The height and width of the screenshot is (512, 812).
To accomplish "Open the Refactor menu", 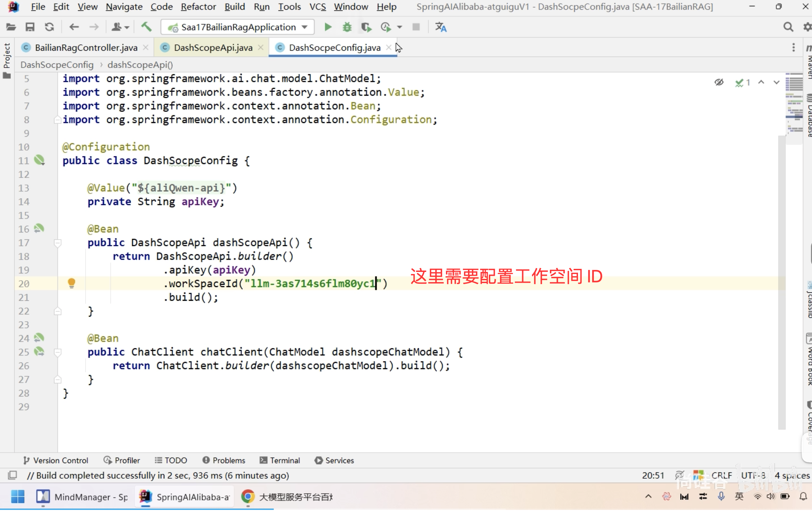I will click(198, 7).
